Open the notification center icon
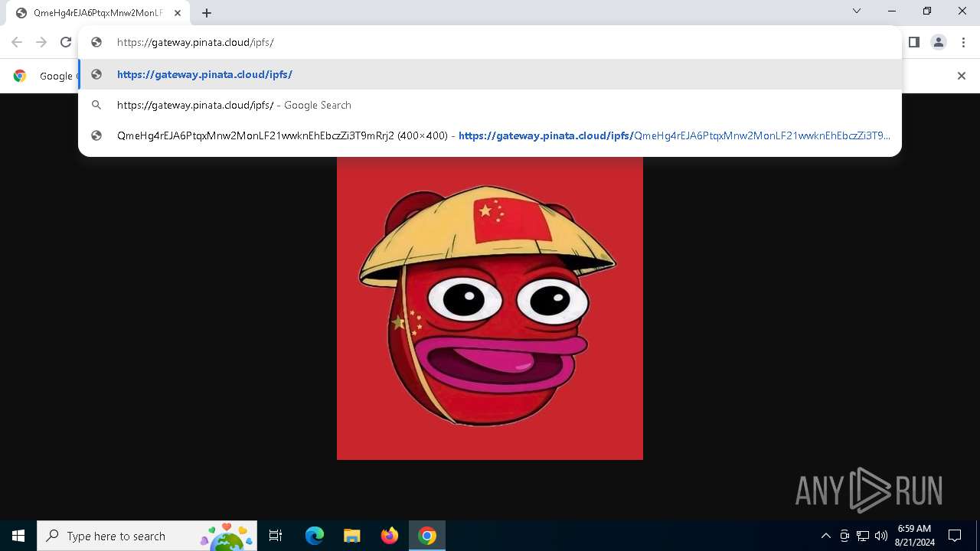Screen dimensions: 980x551 point(955,536)
